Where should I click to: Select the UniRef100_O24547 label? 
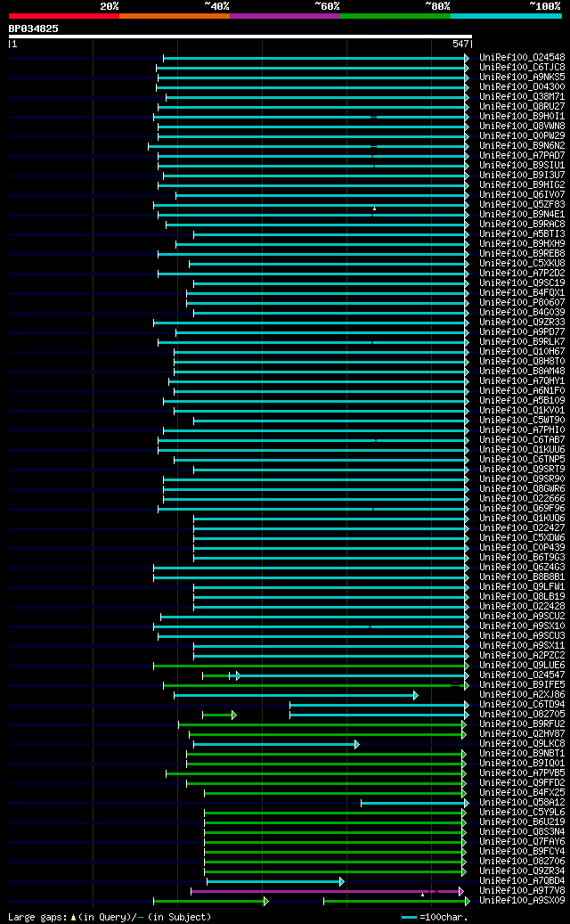tap(522, 676)
